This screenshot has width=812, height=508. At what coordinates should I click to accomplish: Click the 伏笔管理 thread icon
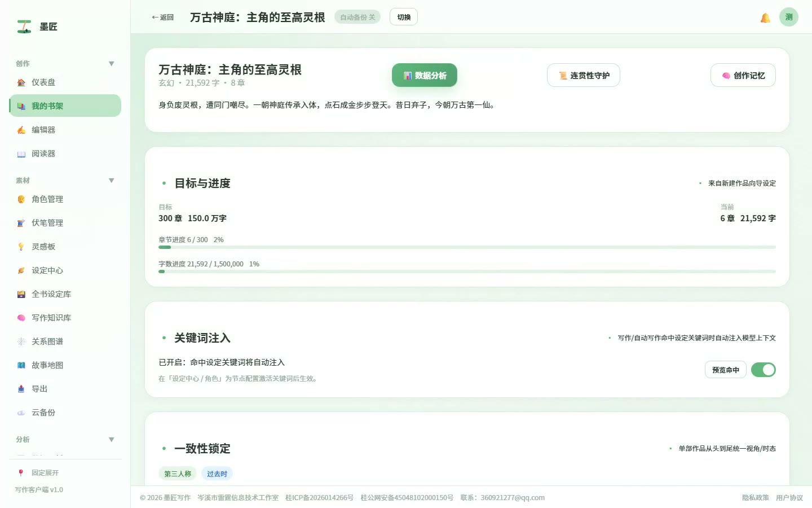pyautogui.click(x=21, y=223)
